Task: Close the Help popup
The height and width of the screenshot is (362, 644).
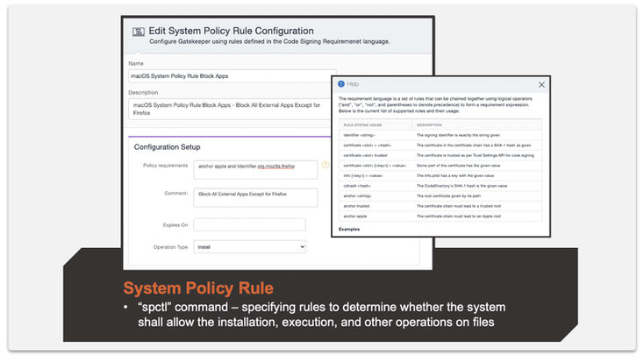Action: [541, 84]
